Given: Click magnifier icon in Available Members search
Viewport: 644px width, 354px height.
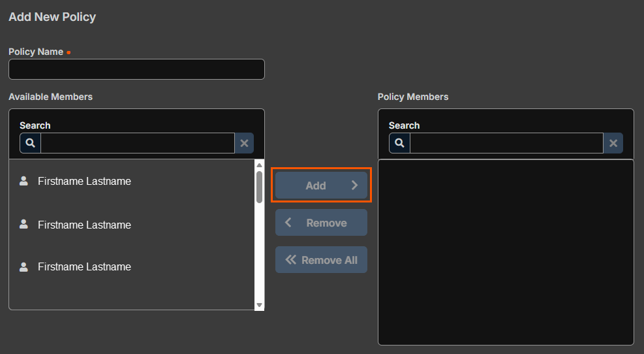Looking at the screenshot, I should [31, 143].
